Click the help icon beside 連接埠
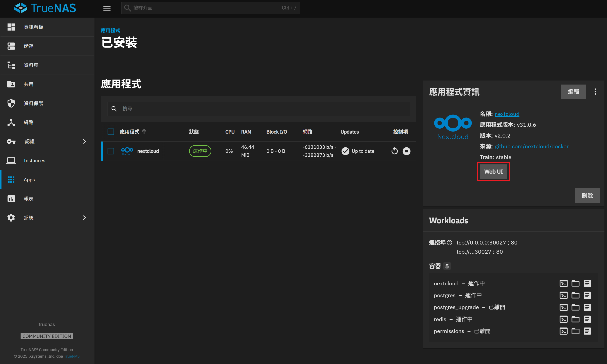 click(449, 243)
